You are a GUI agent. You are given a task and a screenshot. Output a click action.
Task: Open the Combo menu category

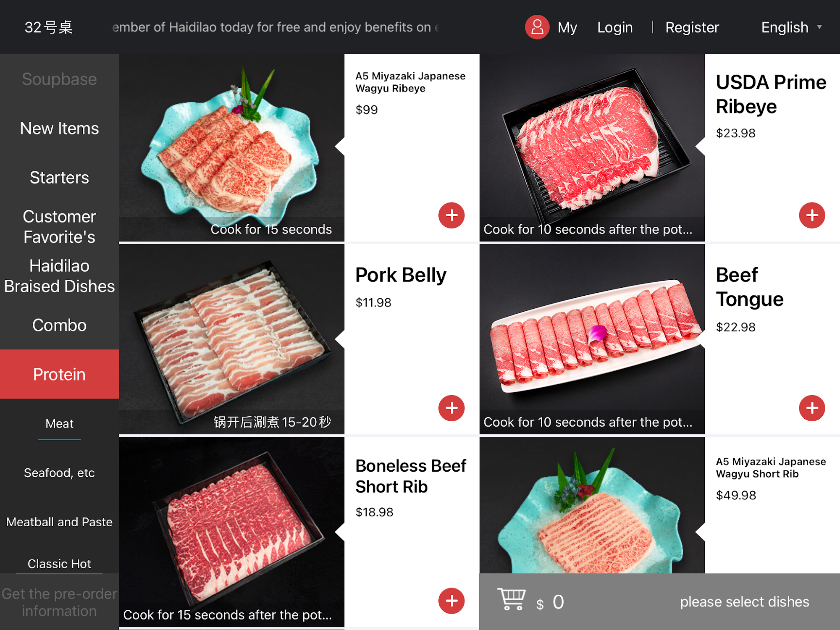coord(59,325)
